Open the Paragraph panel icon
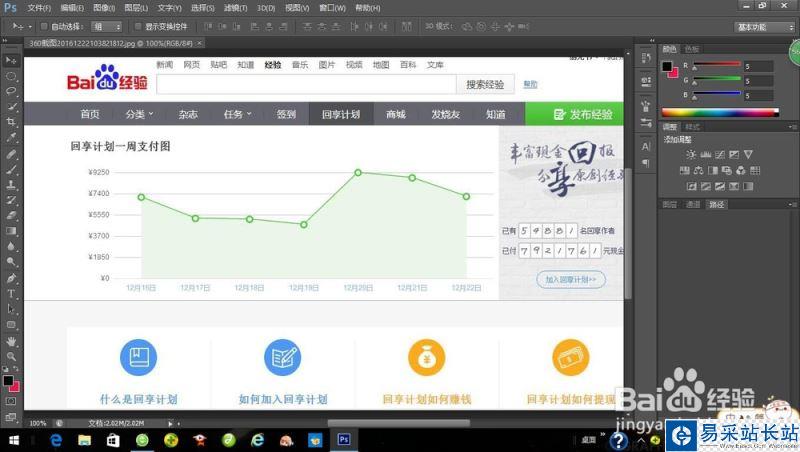Viewport: 800px width, 452px height. [646, 163]
